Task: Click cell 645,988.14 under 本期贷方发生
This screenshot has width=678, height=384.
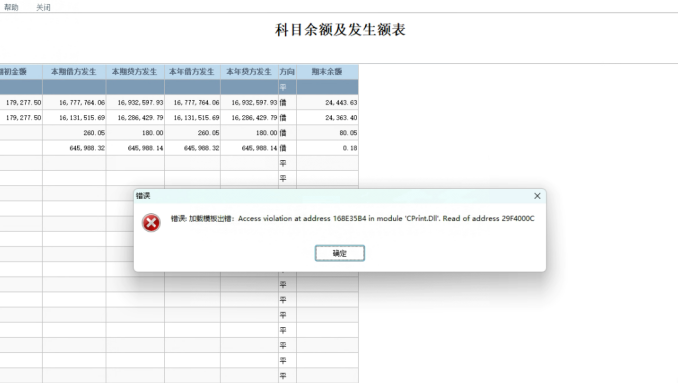Action: tap(135, 148)
